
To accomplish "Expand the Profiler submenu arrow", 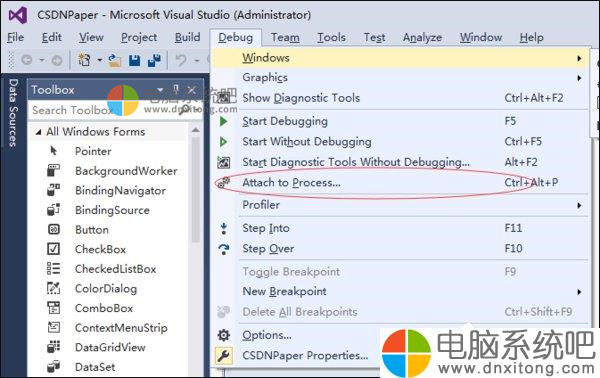I will pos(579,205).
